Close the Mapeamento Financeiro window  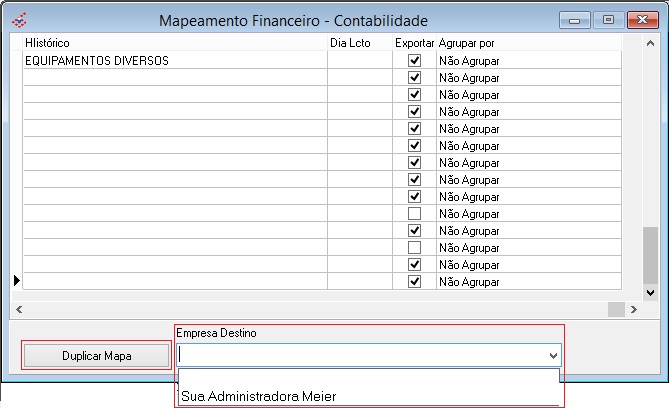pos(643,20)
